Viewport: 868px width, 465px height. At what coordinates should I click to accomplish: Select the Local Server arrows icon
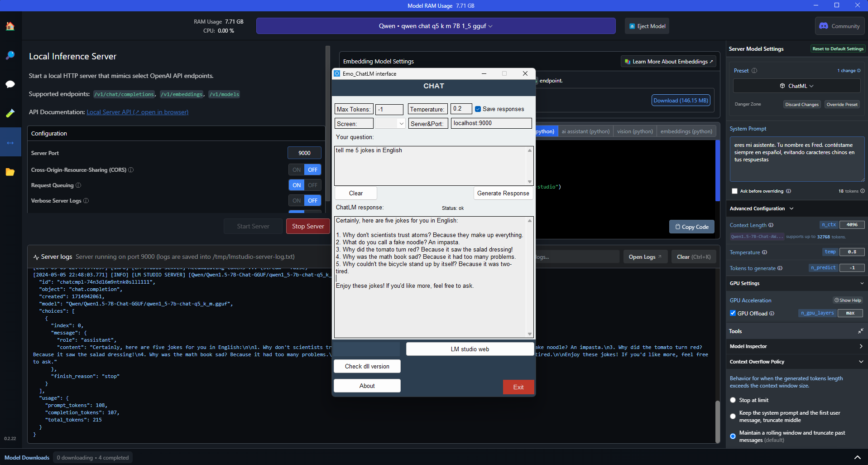[10, 143]
